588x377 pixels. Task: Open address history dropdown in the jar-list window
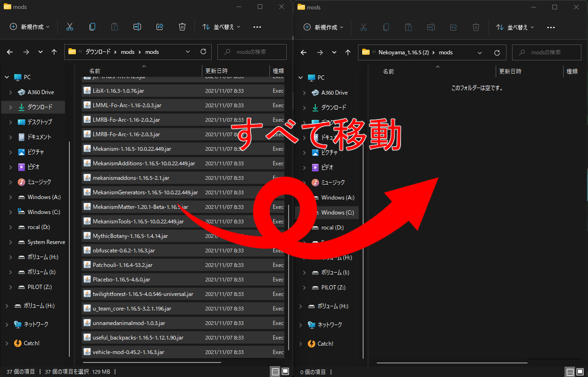188,52
